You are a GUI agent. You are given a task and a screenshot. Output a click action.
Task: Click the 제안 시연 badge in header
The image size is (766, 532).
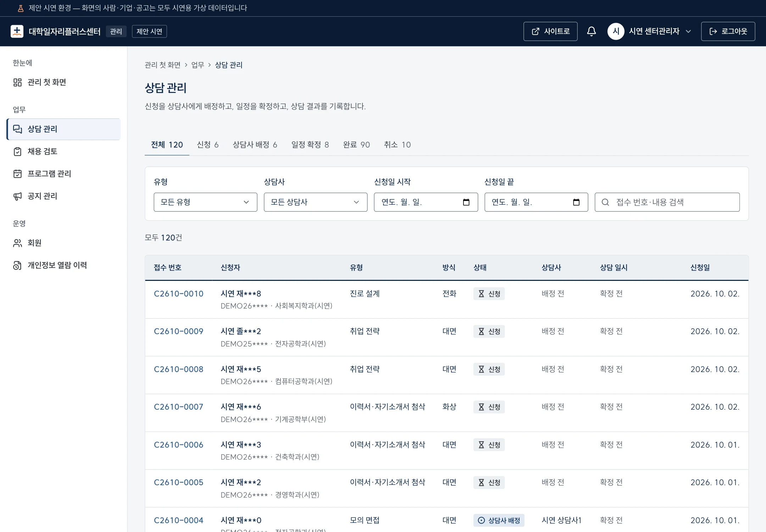tap(149, 32)
